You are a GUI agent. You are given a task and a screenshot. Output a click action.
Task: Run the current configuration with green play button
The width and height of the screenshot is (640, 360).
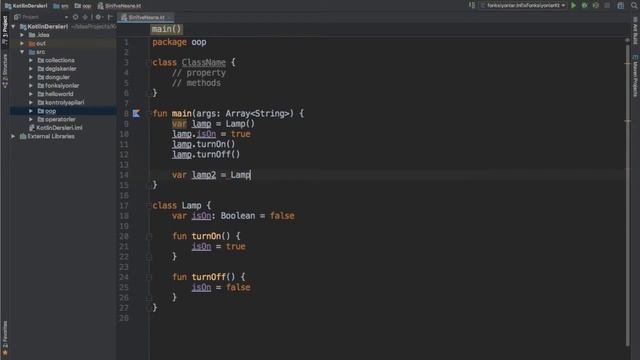coord(573,6)
